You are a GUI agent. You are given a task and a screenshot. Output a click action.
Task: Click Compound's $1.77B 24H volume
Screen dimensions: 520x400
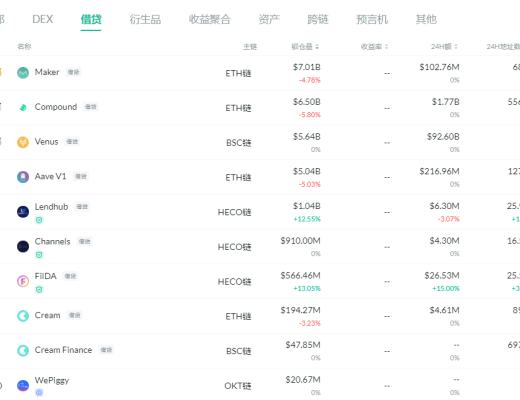(x=446, y=102)
